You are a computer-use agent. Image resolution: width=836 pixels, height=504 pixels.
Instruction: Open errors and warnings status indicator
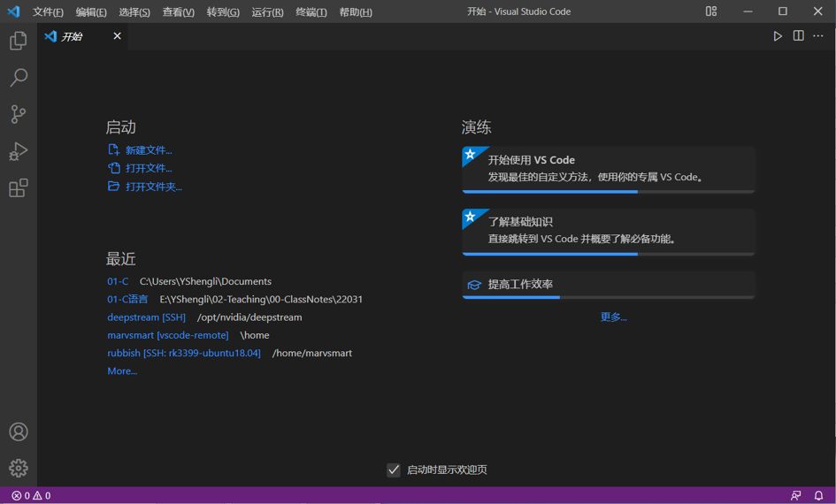[32, 496]
